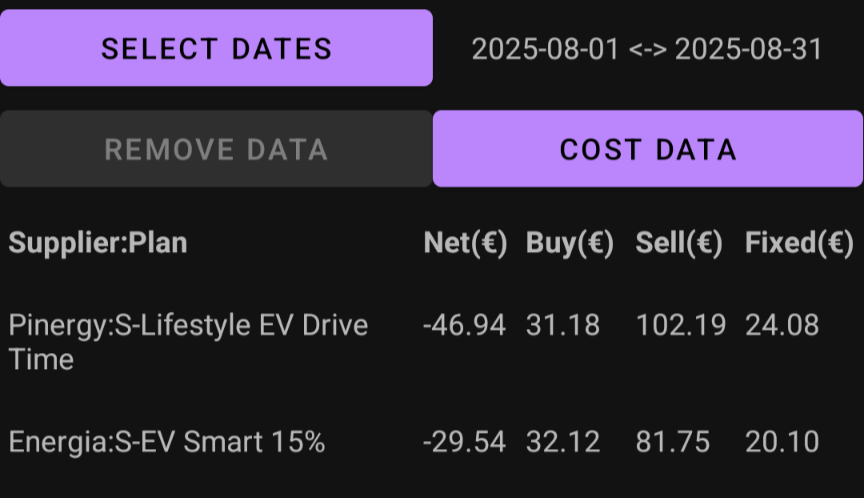Sort by Net(€) column header
The height and width of the screenshot is (498, 864).
coord(466,242)
